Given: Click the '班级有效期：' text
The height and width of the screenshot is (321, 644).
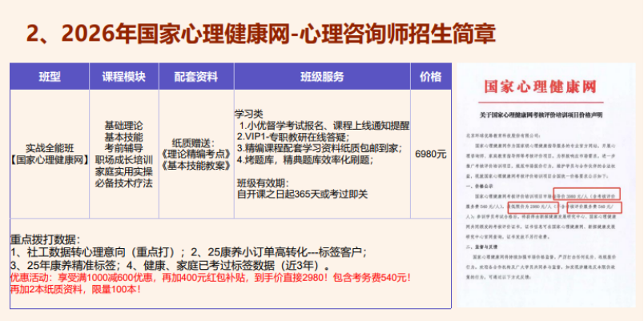Looking at the screenshot, I should 264,183.
